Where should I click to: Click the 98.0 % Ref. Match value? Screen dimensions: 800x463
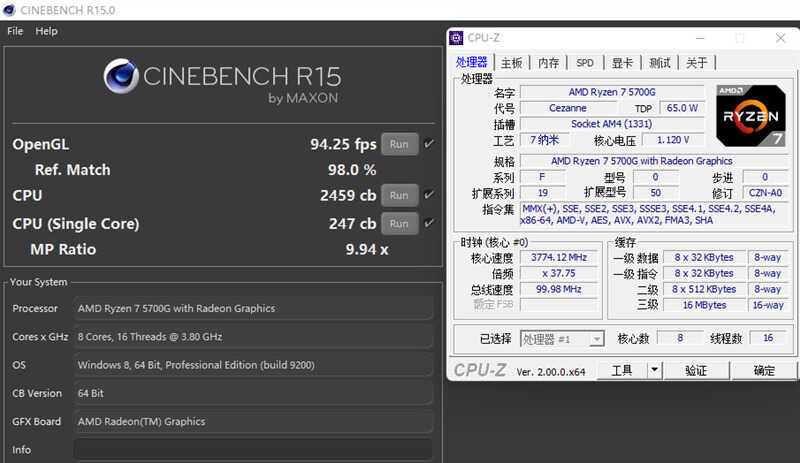click(352, 169)
